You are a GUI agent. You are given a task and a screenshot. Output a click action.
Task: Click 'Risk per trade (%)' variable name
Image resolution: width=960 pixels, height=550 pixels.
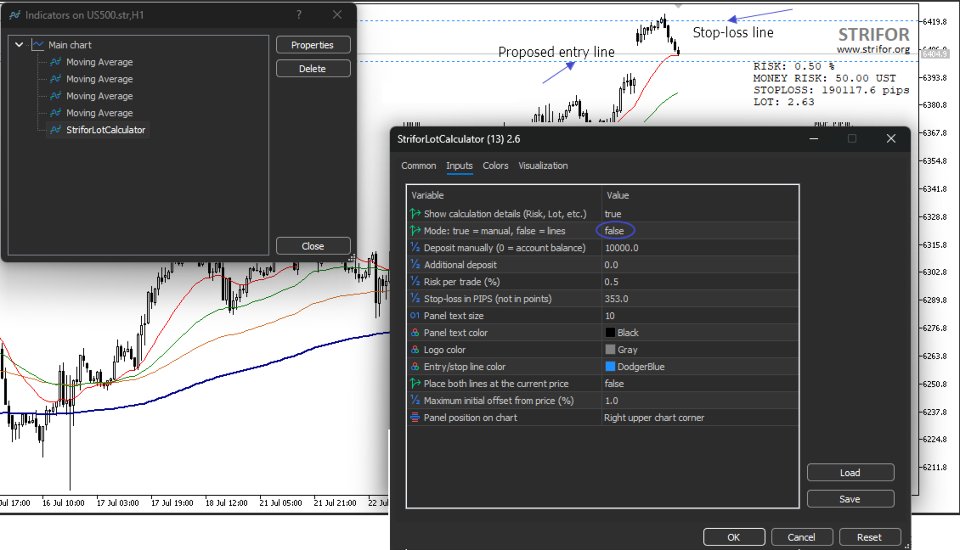pyautogui.click(x=462, y=282)
